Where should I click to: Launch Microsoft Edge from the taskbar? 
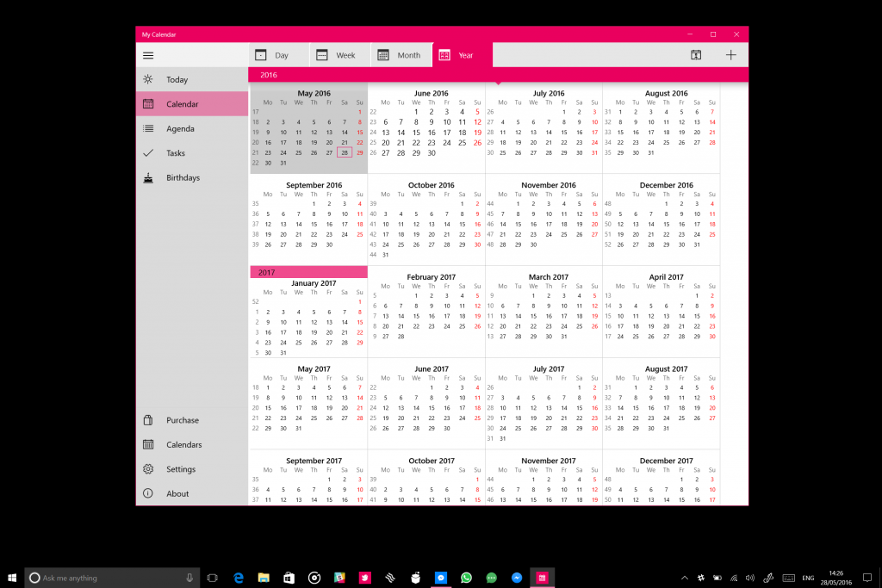coord(239,578)
